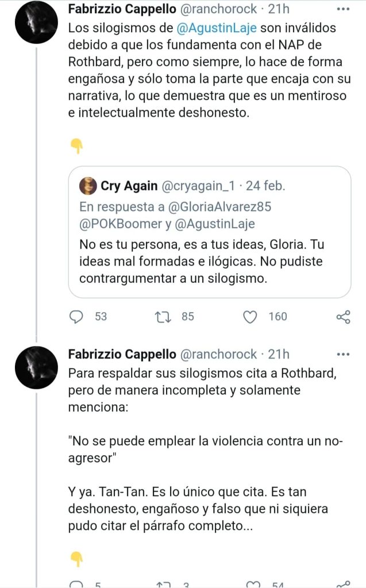Share the first tweet via share icon
This screenshot has height=588, width=366.
pyautogui.click(x=343, y=317)
